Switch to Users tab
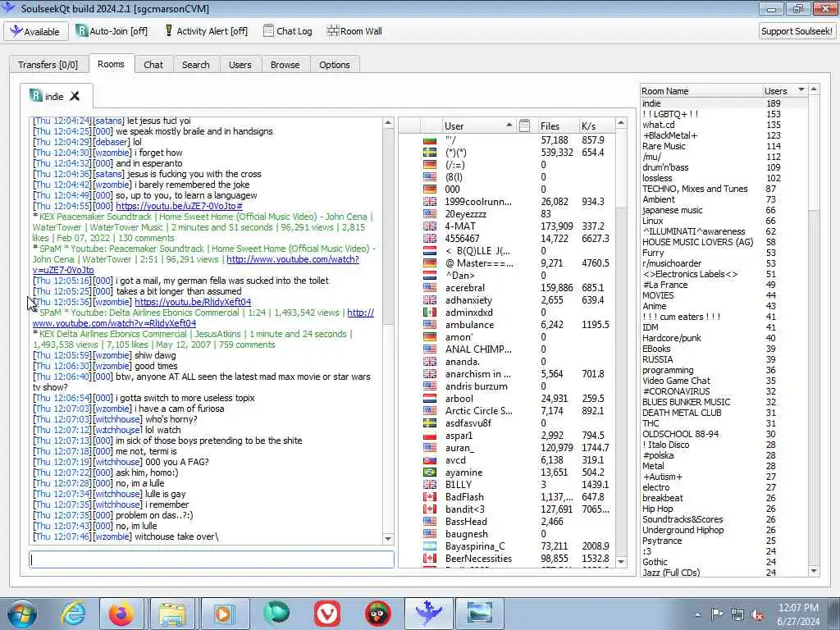Image resolution: width=840 pixels, height=630 pixels. tap(240, 64)
